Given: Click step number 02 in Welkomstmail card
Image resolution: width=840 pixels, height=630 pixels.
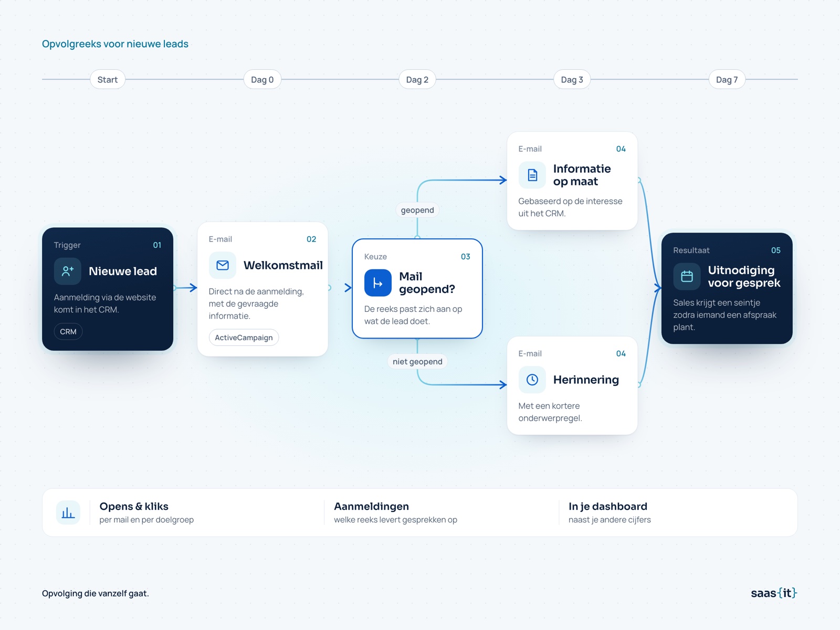Looking at the screenshot, I should 311,239.
